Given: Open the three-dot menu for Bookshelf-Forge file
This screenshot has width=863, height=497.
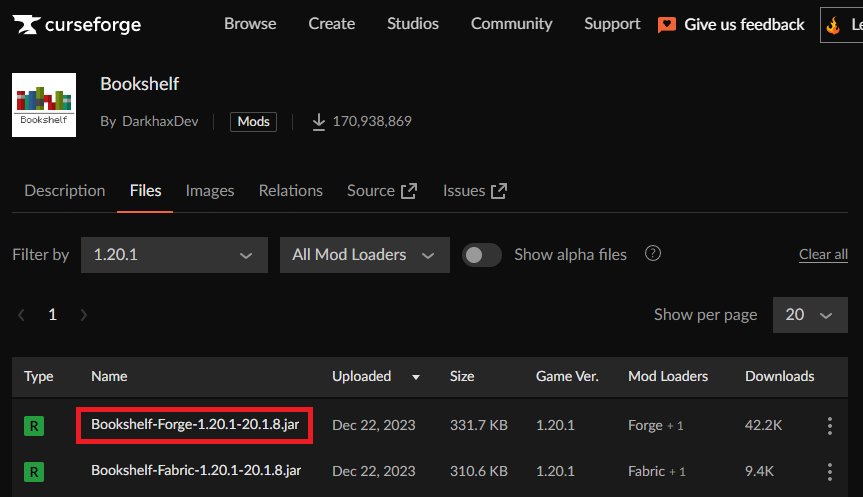Looking at the screenshot, I should (x=829, y=426).
